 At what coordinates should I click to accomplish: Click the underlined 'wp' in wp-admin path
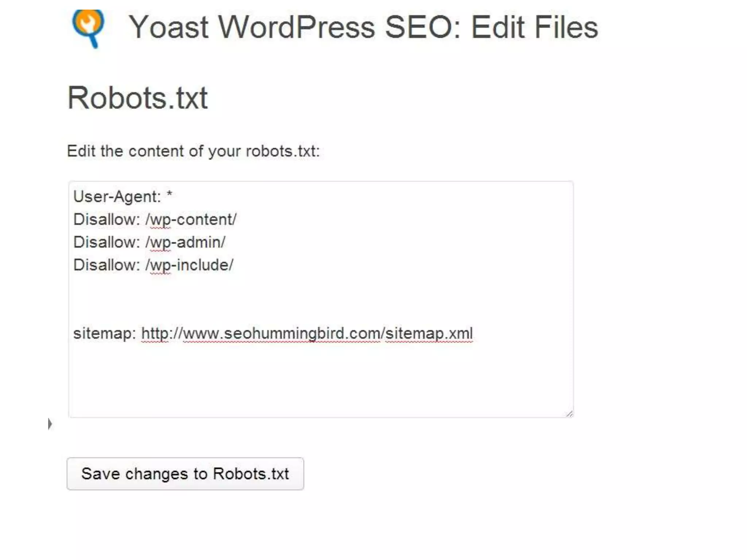click(160, 243)
